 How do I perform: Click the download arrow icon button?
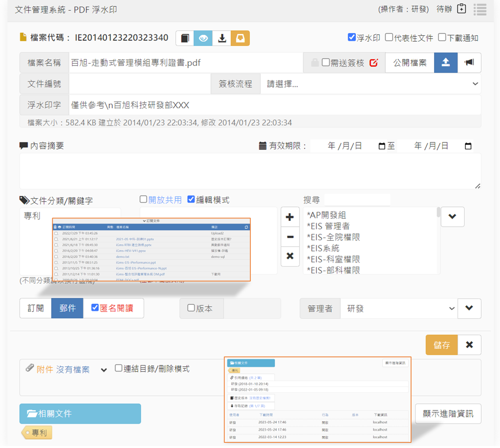coord(222,38)
